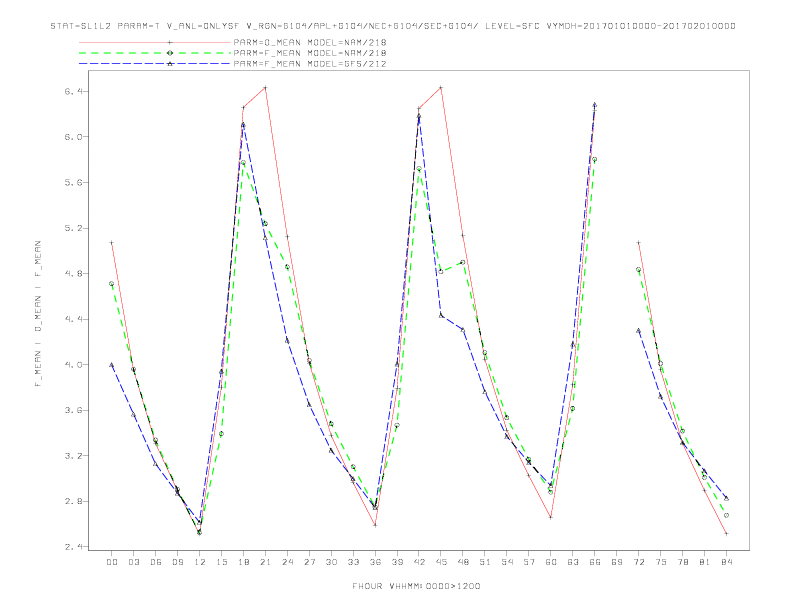Click x-axis tick label 51
The width and height of the screenshot is (792, 612).
(485, 562)
